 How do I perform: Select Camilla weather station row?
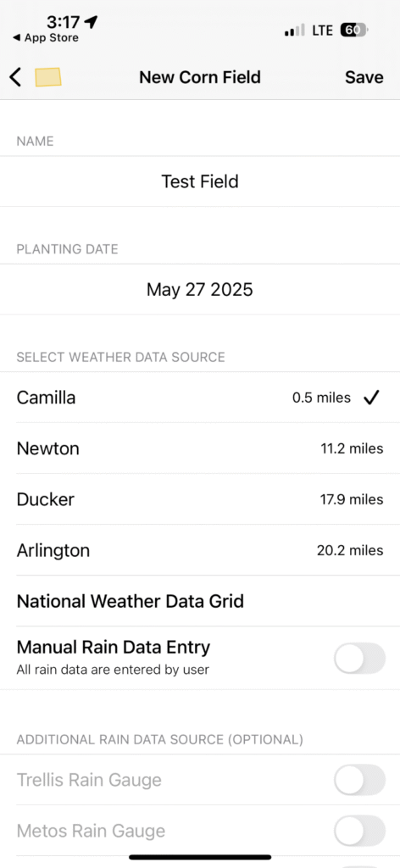tap(200, 398)
